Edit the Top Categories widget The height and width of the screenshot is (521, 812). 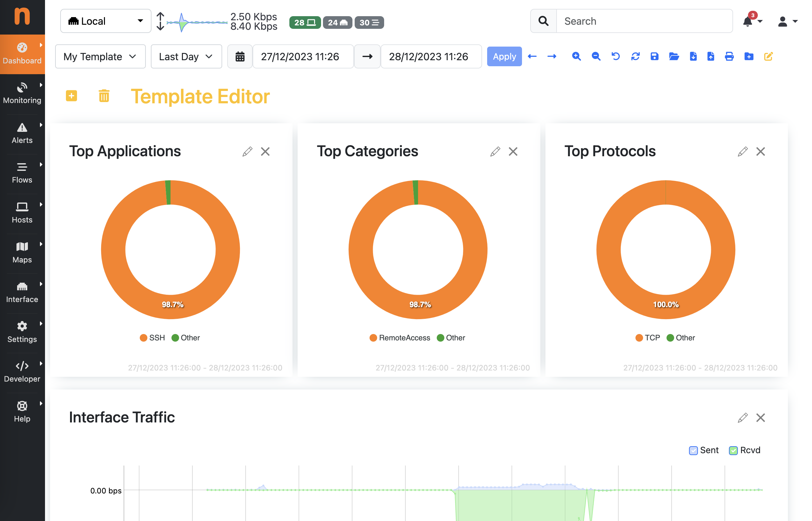tap(495, 151)
